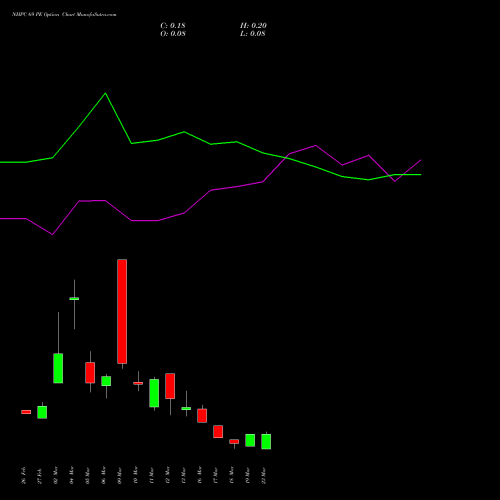Click the peak of the green indicator line
The height and width of the screenshot is (500, 500).
pyautogui.click(x=105, y=93)
